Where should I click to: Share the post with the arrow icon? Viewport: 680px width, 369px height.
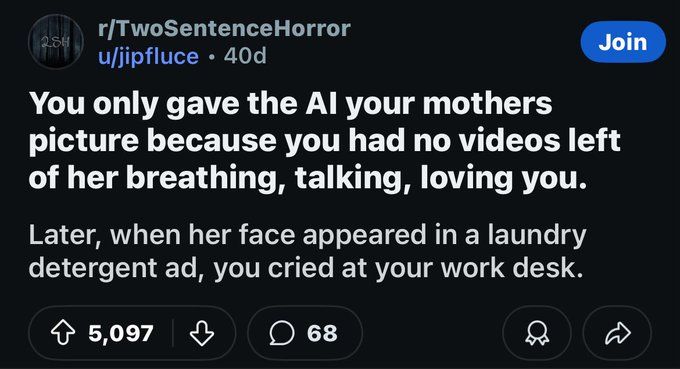click(617, 333)
